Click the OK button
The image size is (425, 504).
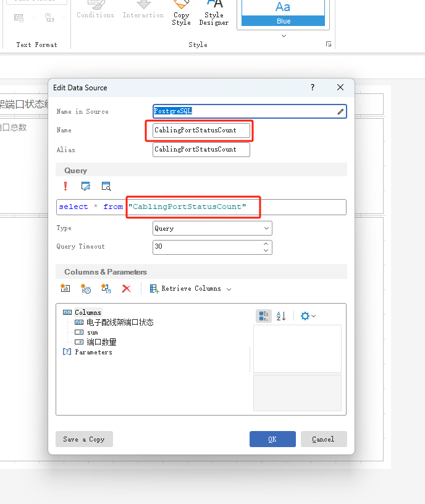click(x=272, y=439)
